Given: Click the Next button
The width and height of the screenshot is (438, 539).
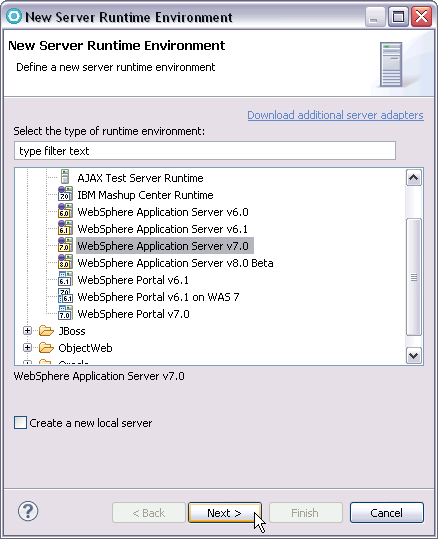Looking at the screenshot, I should (225, 513).
